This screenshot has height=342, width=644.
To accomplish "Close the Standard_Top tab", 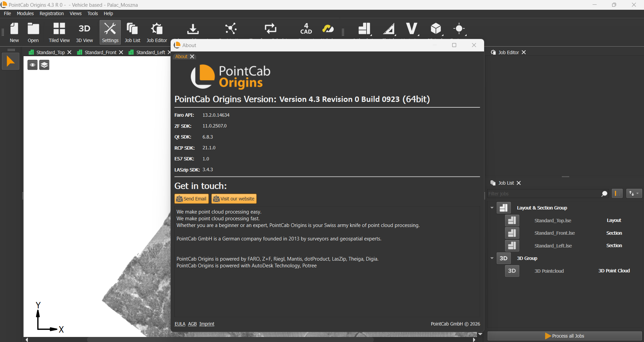I will point(70,52).
